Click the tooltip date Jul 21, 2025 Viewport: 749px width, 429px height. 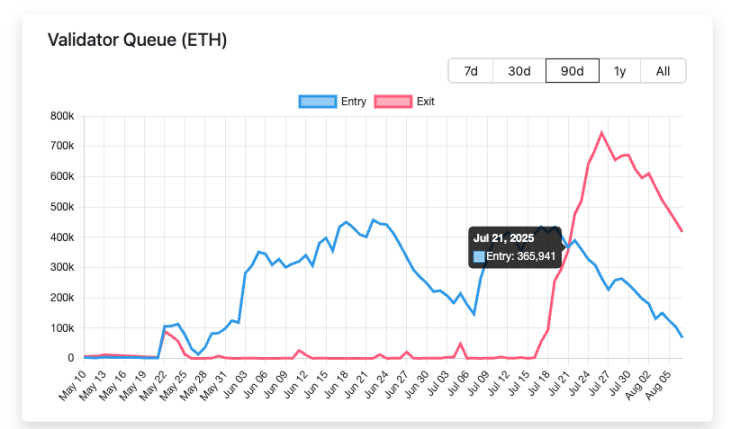(504, 239)
